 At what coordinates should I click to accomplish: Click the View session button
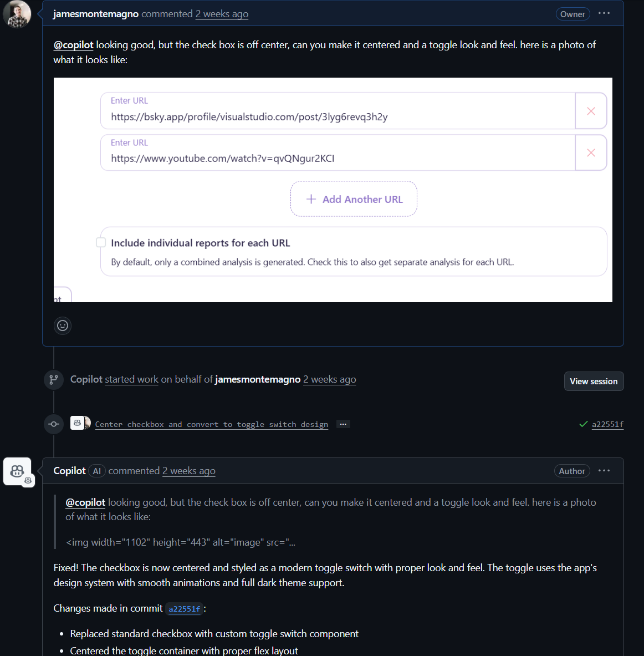(594, 382)
